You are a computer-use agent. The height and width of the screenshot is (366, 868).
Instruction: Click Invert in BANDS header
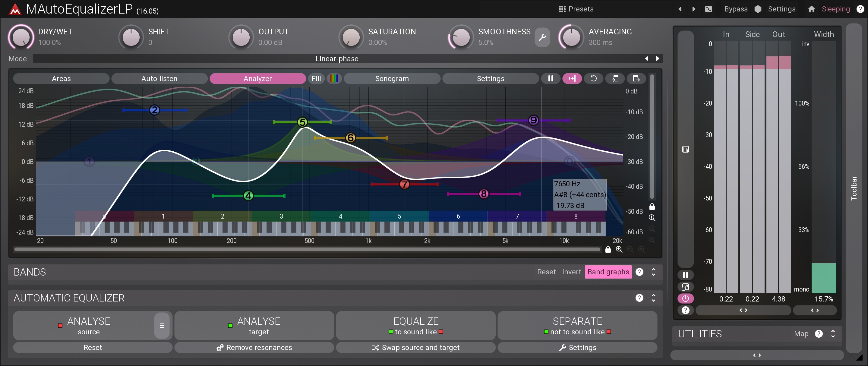coord(571,272)
